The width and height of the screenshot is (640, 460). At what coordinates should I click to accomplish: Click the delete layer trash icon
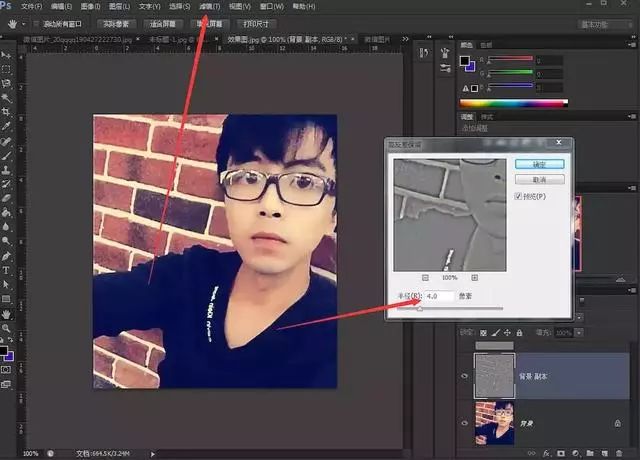pos(621,453)
